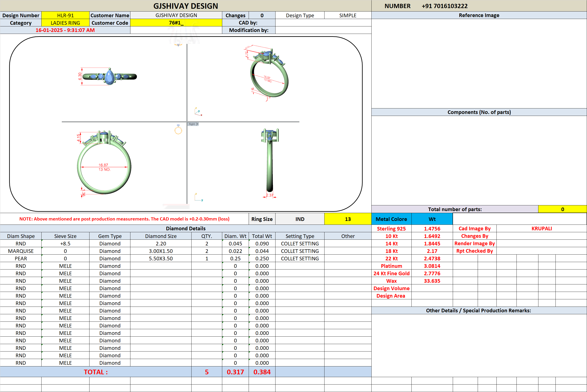Viewport: 587px width, 392px height.
Task: Click the TOTAL : label
Action: (96, 372)
